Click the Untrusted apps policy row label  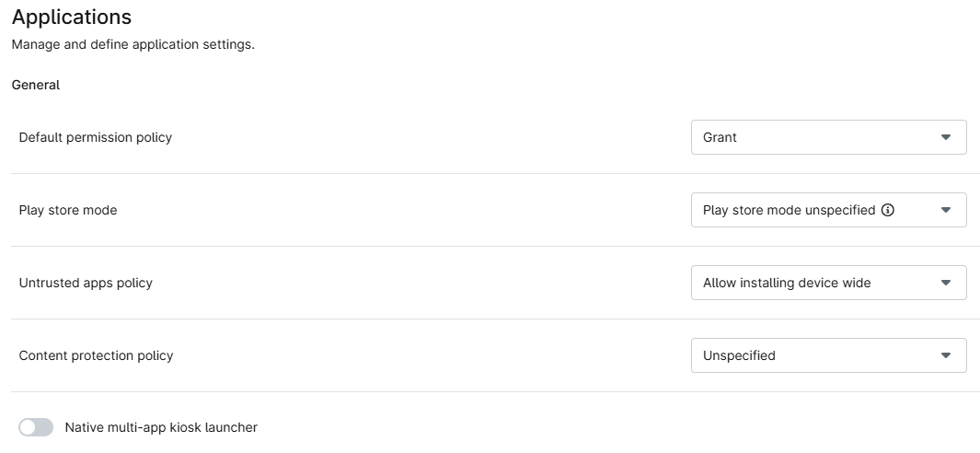coord(86,283)
